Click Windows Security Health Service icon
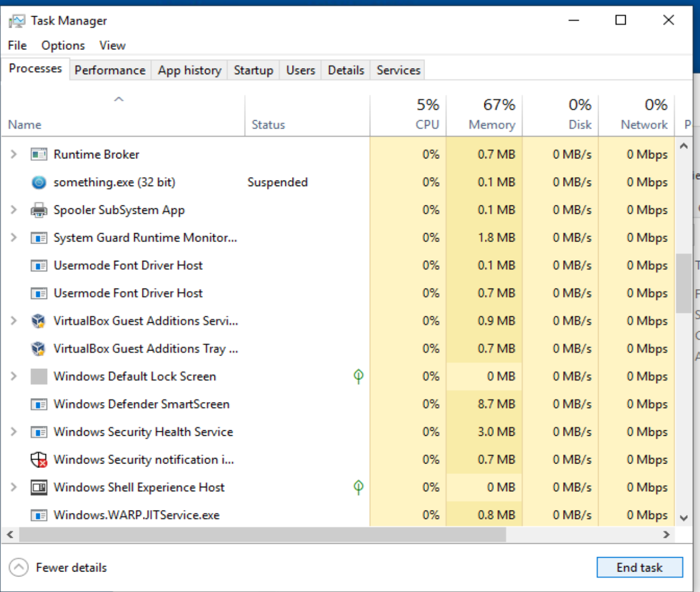This screenshot has height=592, width=700. [x=39, y=432]
